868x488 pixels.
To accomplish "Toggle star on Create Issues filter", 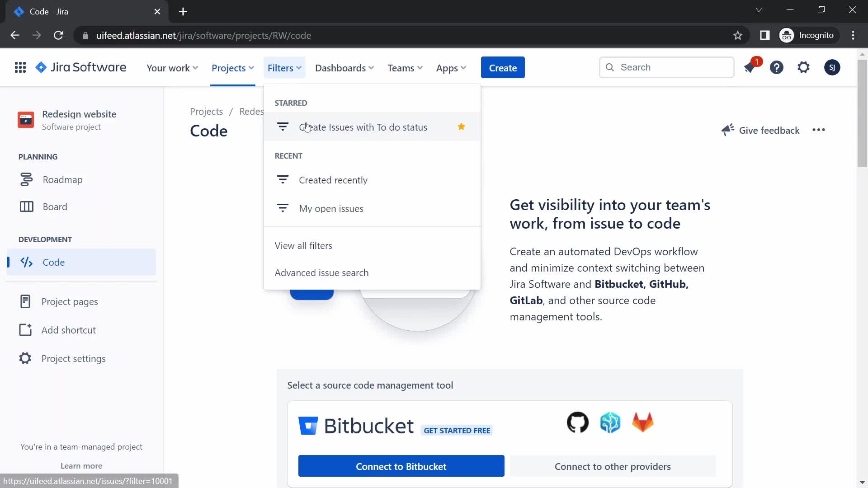I will click(x=462, y=127).
